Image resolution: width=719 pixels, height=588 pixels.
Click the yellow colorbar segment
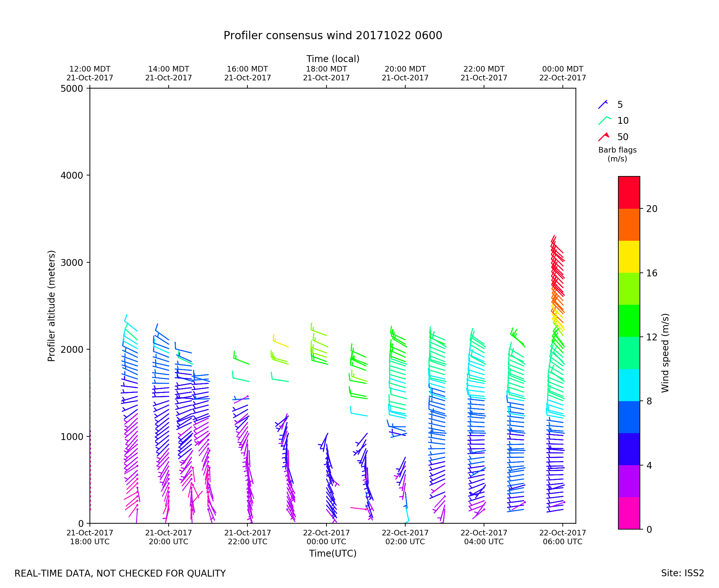629,257
